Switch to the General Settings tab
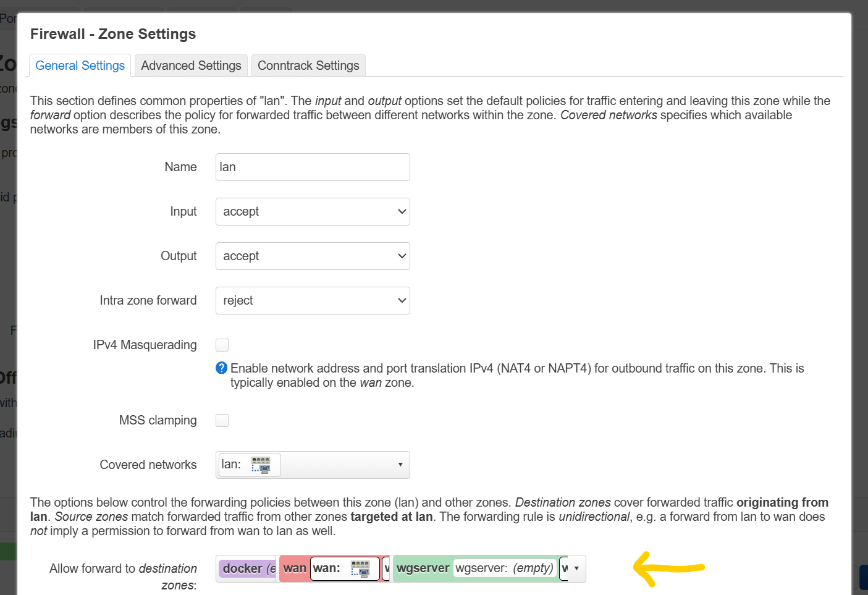This screenshot has width=868, height=595. [80, 65]
